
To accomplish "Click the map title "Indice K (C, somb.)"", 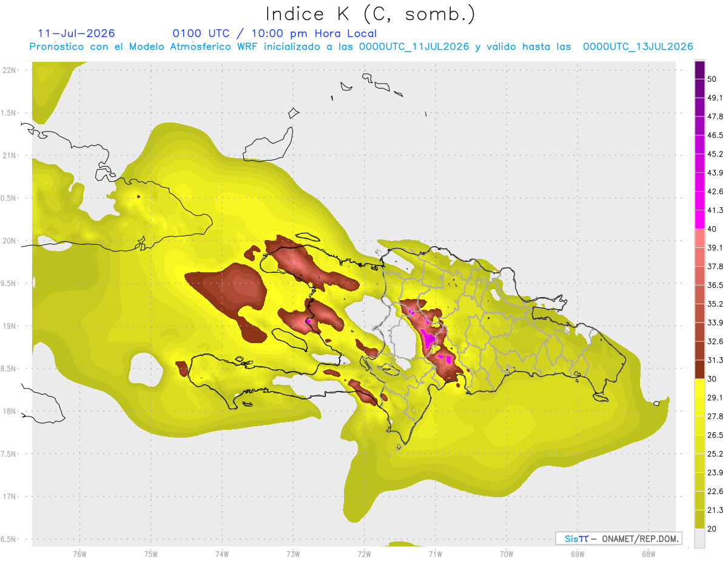I will pos(371,14).
